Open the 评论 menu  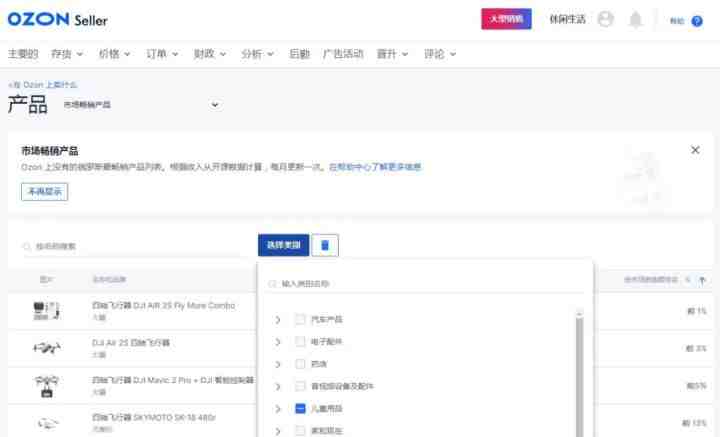440,54
